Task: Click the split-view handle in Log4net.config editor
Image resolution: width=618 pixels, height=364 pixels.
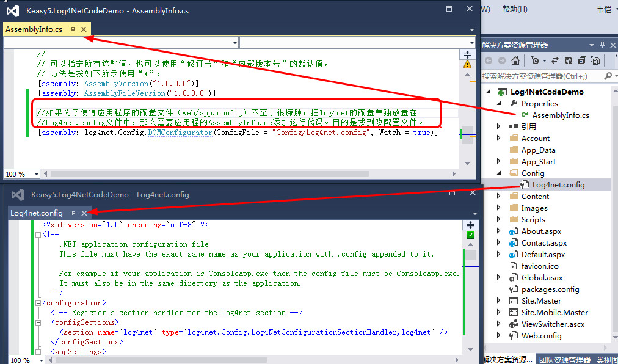Action: tap(470, 225)
